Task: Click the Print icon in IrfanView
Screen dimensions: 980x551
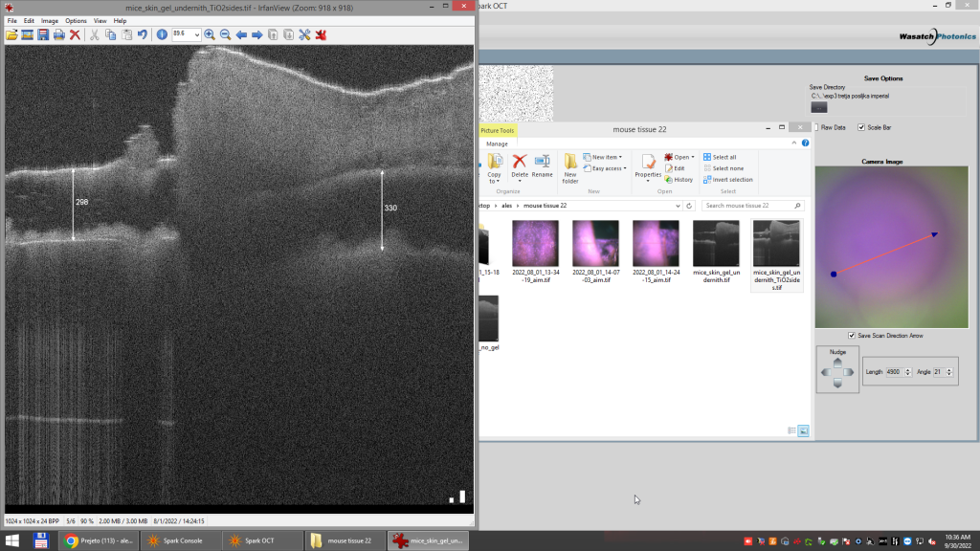Action: (58, 34)
